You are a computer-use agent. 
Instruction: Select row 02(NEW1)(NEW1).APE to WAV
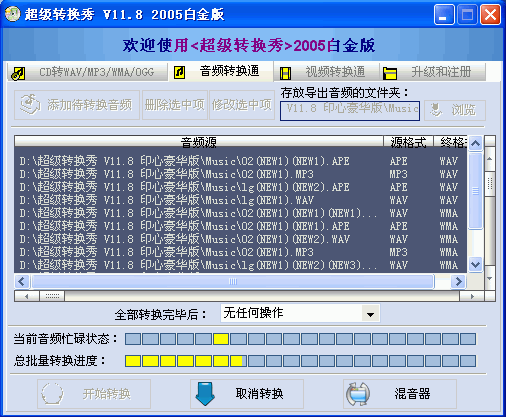(241, 161)
